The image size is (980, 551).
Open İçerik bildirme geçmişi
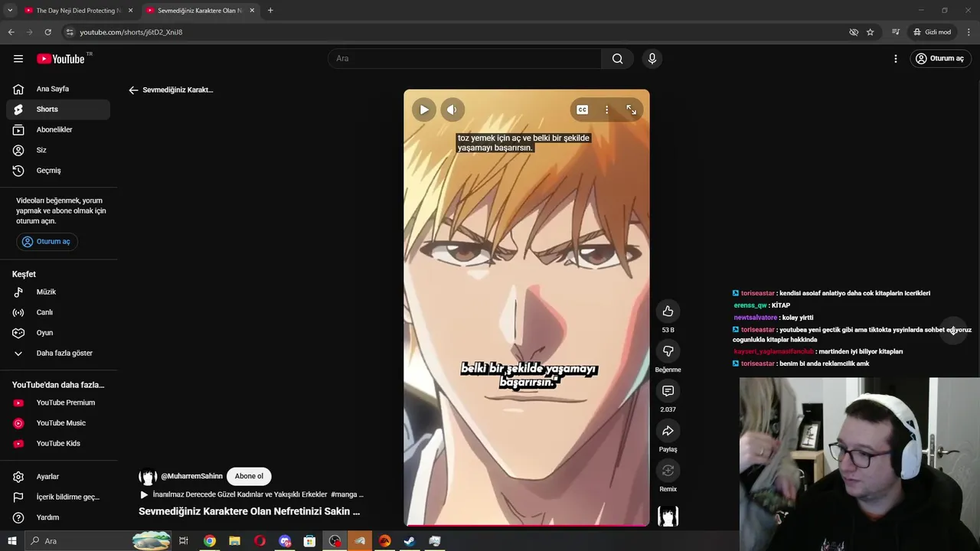58,497
